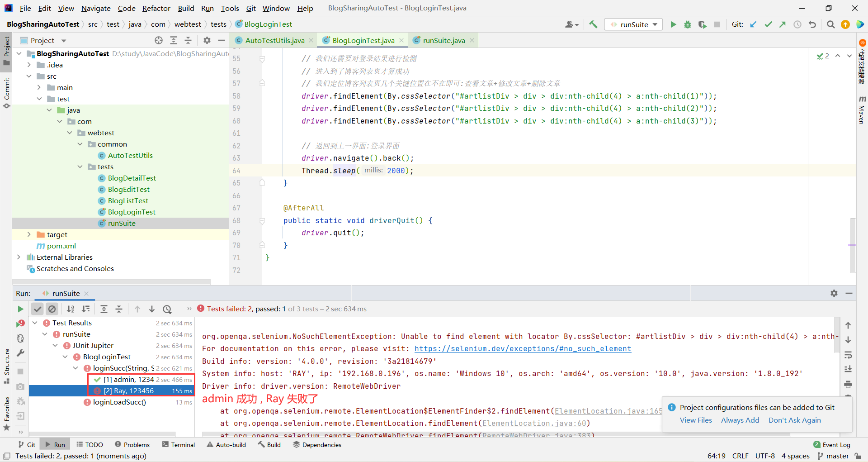Collapse JUnit Jupiter test node
Screen dimensions: 868x462
pyautogui.click(x=55, y=345)
